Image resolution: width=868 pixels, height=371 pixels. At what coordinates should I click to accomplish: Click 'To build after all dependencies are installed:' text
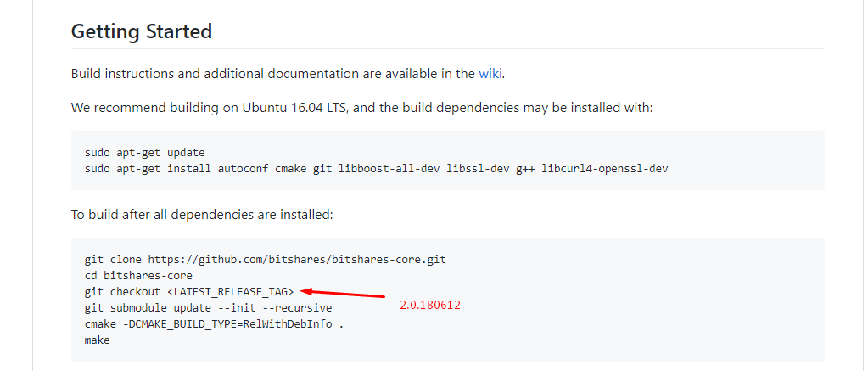click(x=202, y=214)
